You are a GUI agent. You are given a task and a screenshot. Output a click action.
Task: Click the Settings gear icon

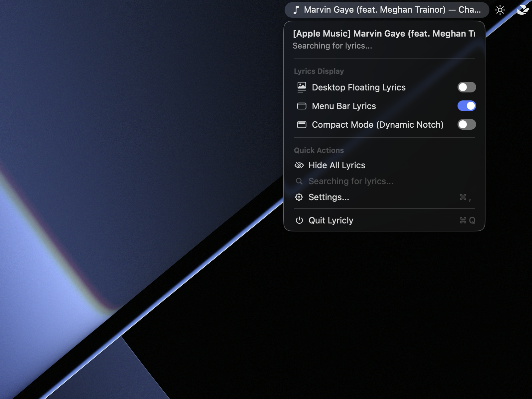[299, 197]
